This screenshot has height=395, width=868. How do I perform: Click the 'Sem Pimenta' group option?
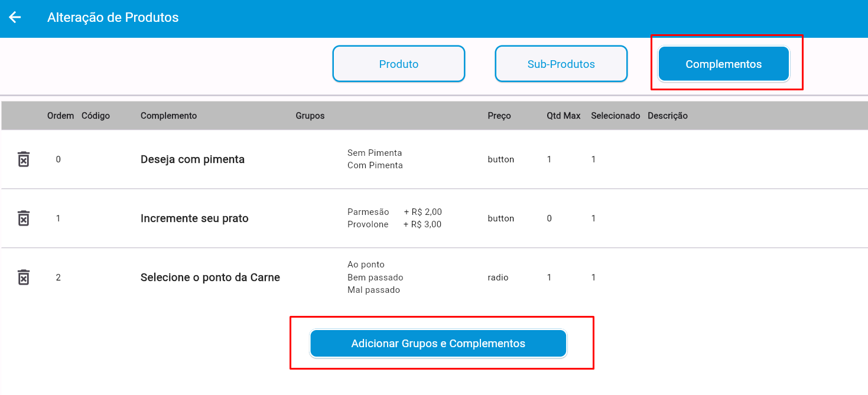[375, 153]
